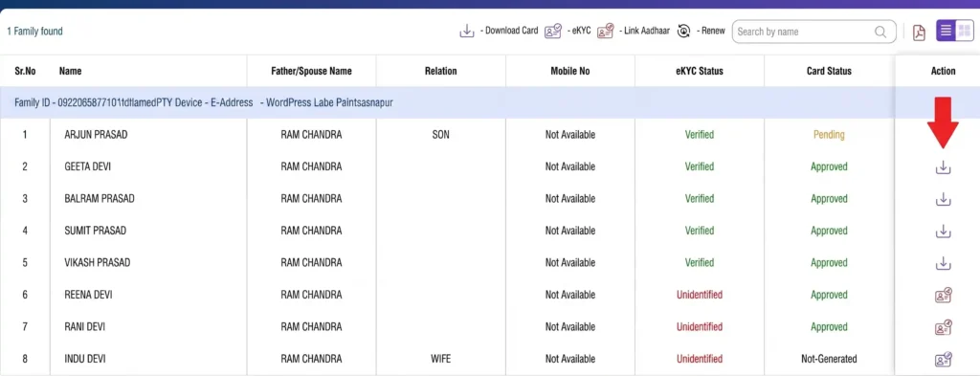Click Pending card status for ARJUN PRASAD
The height and width of the screenshot is (376, 980).
(829, 135)
